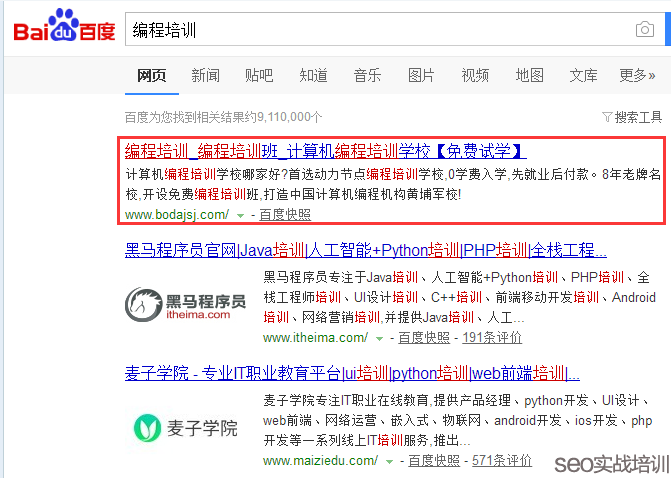The height and width of the screenshot is (478, 671).
Task: Go to the 文库 tab
Action: [583, 75]
